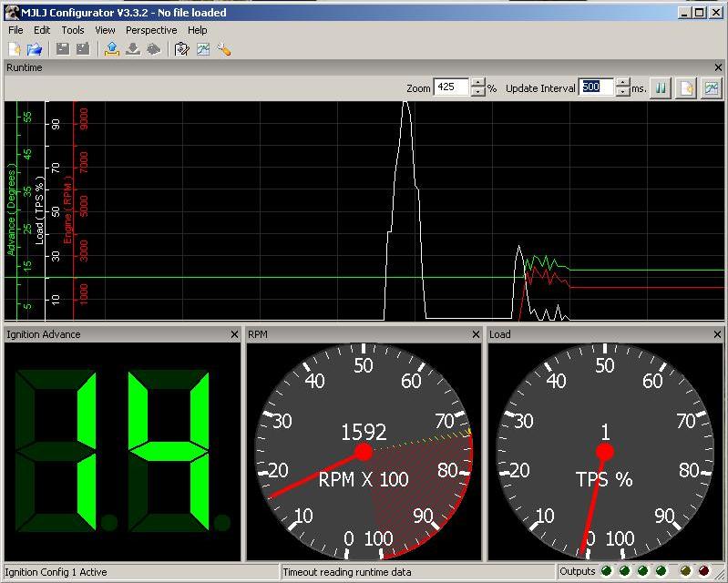
Task: Close the Runtime panel
Action: pos(718,67)
